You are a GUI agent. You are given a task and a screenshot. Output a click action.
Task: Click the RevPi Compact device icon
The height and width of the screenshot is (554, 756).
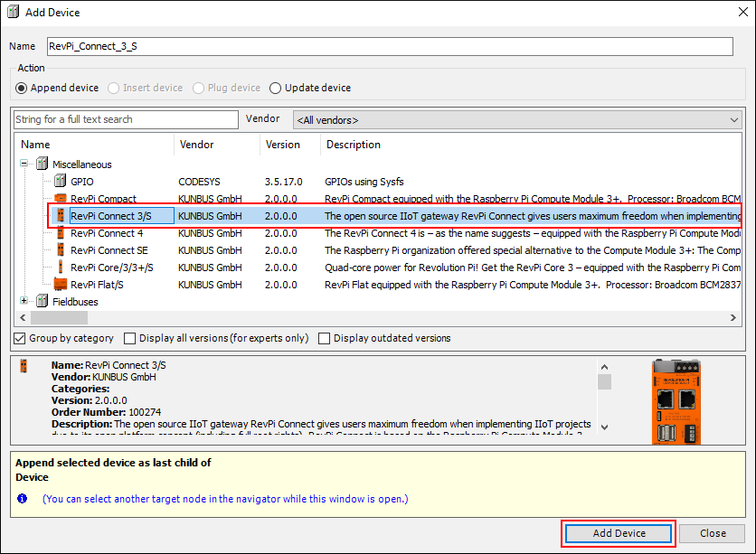tap(61, 198)
